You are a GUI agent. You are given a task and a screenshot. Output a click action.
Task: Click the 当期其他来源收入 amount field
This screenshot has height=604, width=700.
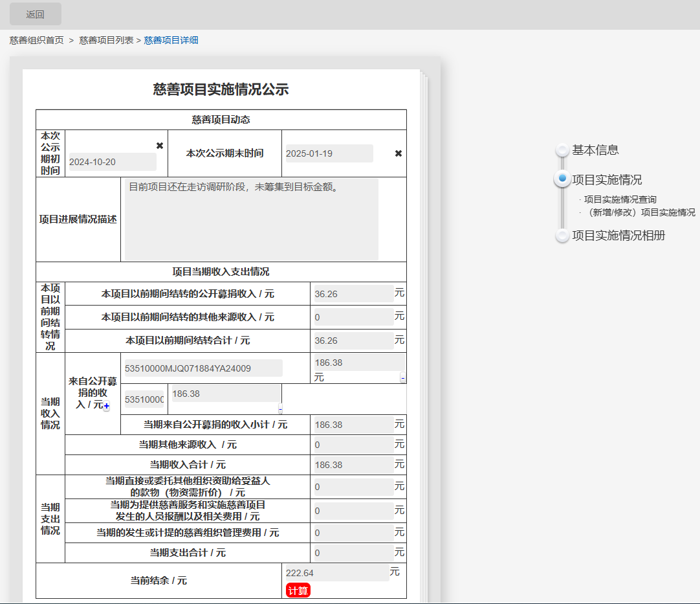(x=353, y=445)
